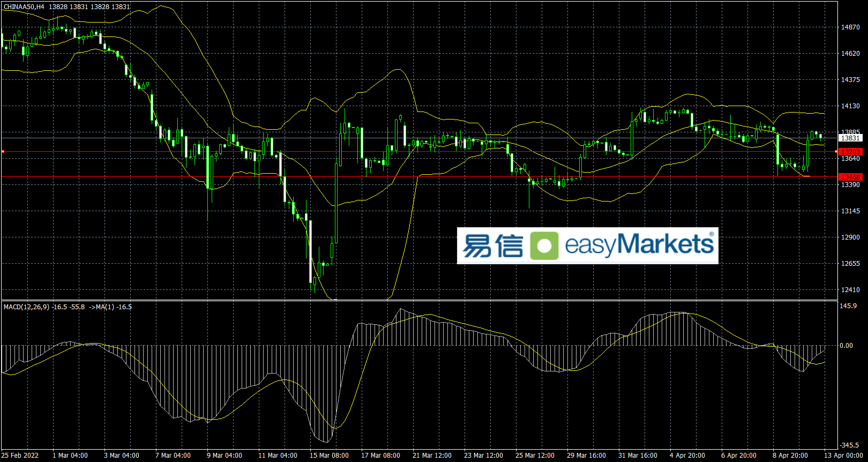Screen dimensions: 868x462
Task: Select the 17 Mar 08:00 time label
Action: pyautogui.click(x=380, y=456)
